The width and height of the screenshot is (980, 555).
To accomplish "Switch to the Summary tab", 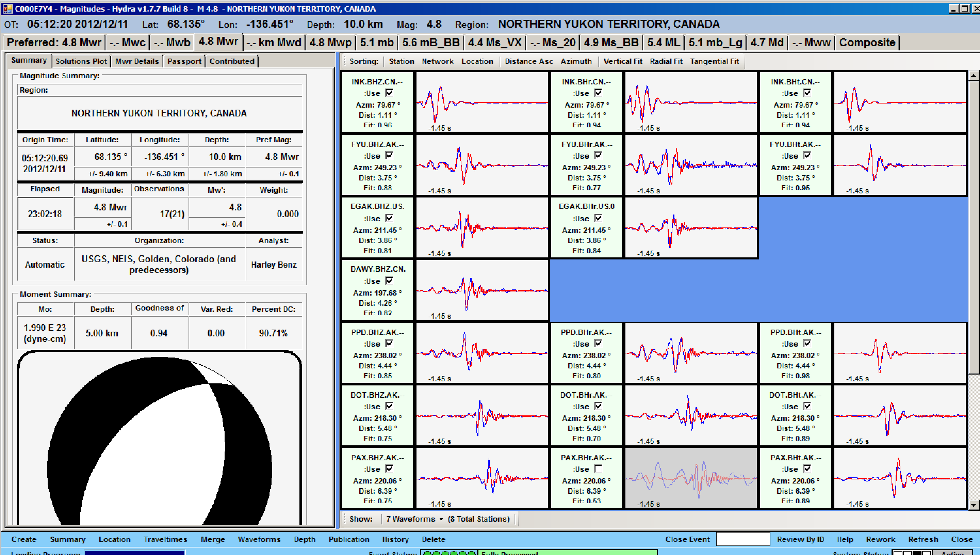I will click(x=29, y=60).
